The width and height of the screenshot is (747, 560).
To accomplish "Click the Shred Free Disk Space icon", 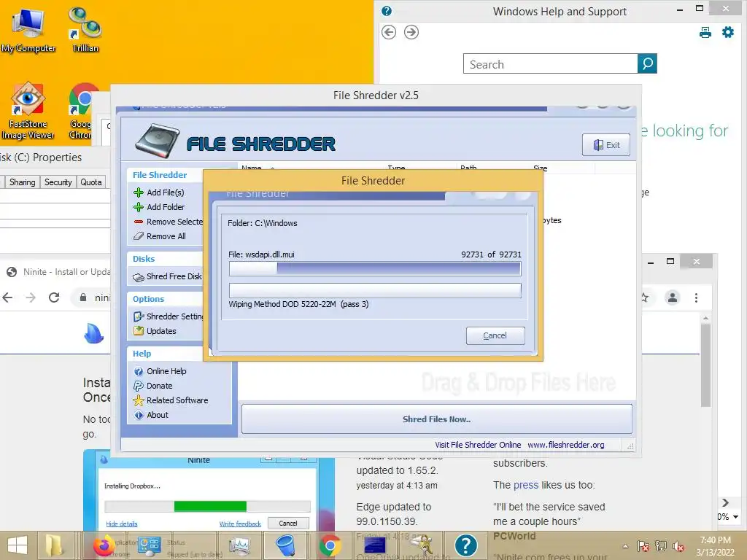I will [139, 276].
